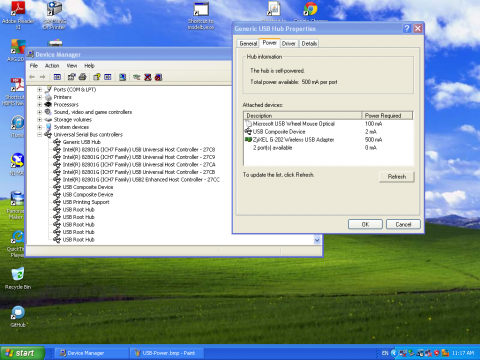The height and width of the screenshot is (360, 480).
Task: Click Cancel in USB Hub Properties
Action: click(x=403, y=224)
